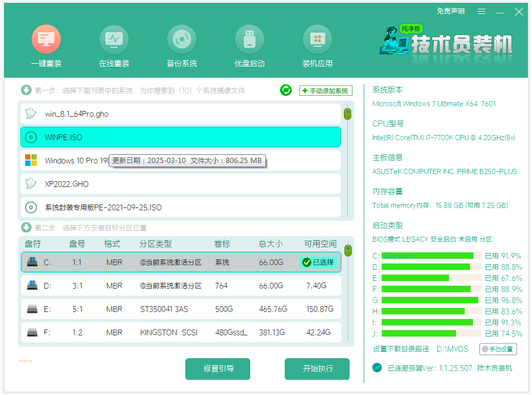This screenshot has height=395, width=532.
Task: Switch to the 在线重装 tab
Action: [114, 46]
